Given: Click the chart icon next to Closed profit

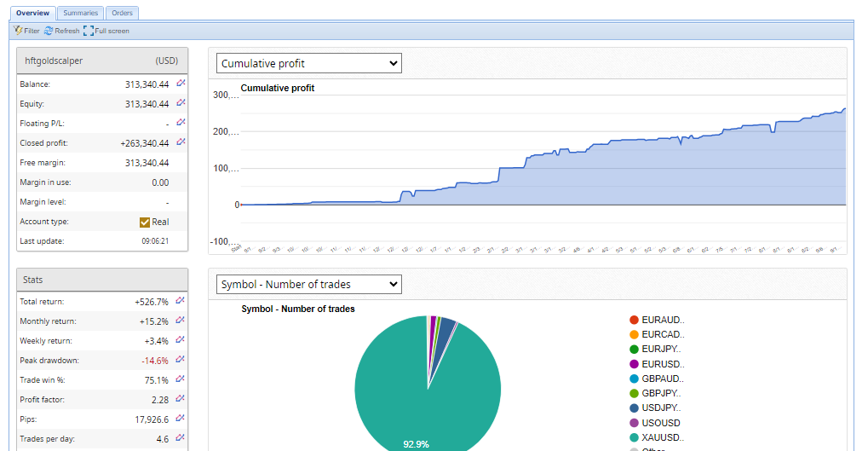Looking at the screenshot, I should (x=181, y=142).
